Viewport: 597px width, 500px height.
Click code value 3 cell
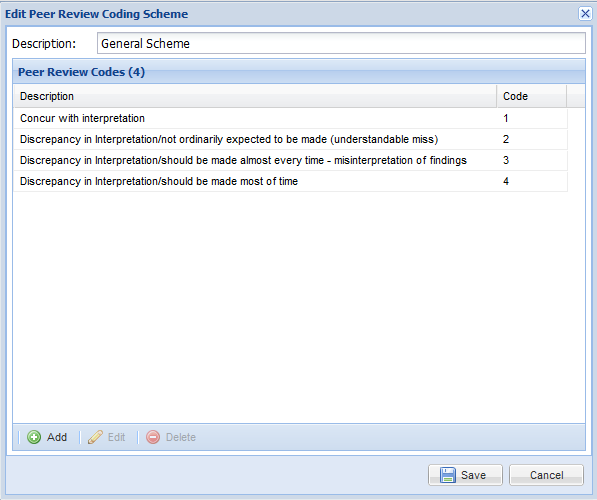532,160
